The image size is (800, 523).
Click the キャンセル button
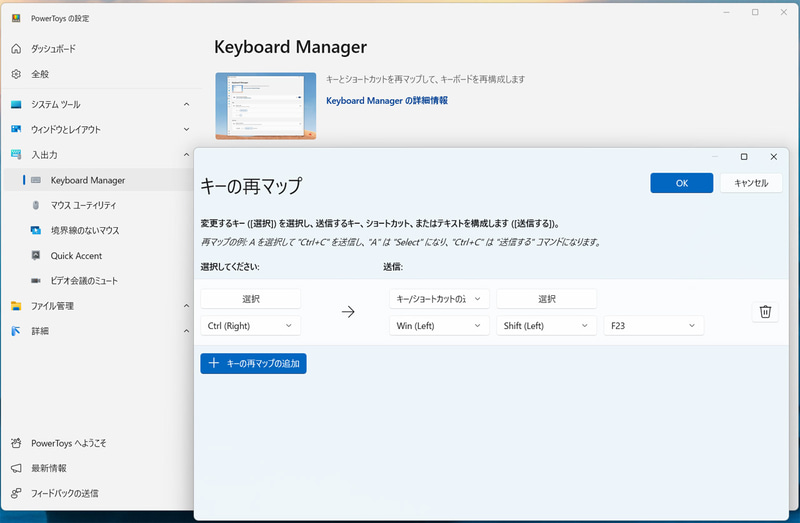[751, 183]
